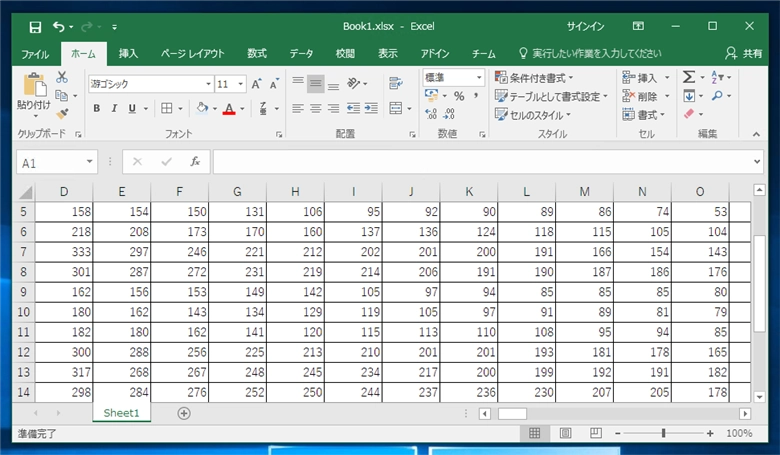Apply the red font color
Viewport: 780px width, 455px height.
(229, 108)
